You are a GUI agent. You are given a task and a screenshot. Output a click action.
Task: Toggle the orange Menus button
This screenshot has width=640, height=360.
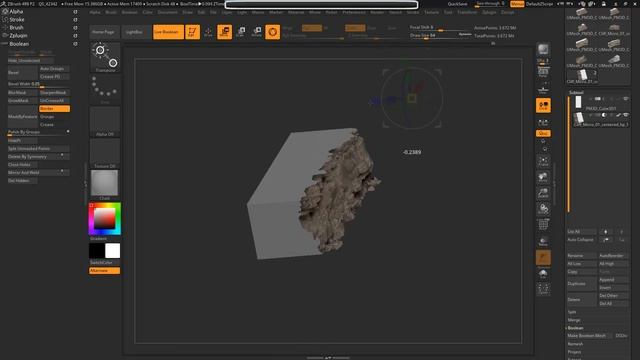coord(517,4)
